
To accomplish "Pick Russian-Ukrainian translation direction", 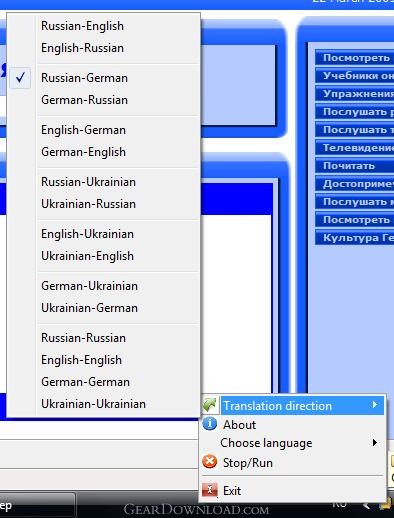I will pos(103,182).
